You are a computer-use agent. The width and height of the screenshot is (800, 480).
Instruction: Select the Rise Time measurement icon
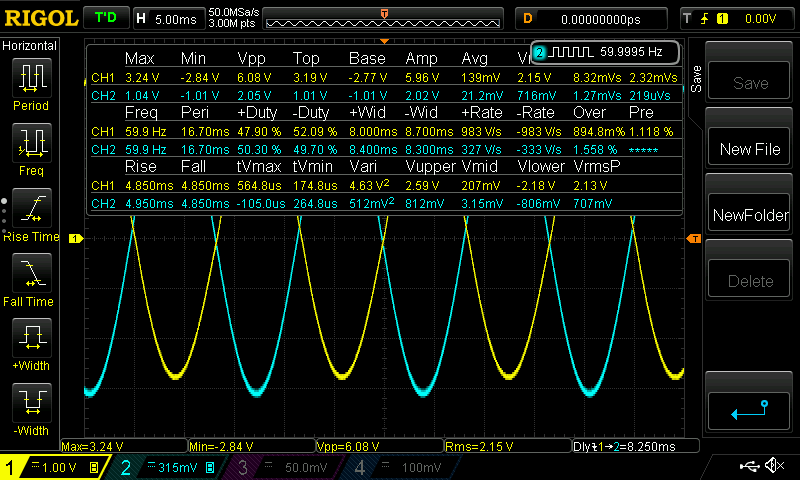click(x=32, y=208)
